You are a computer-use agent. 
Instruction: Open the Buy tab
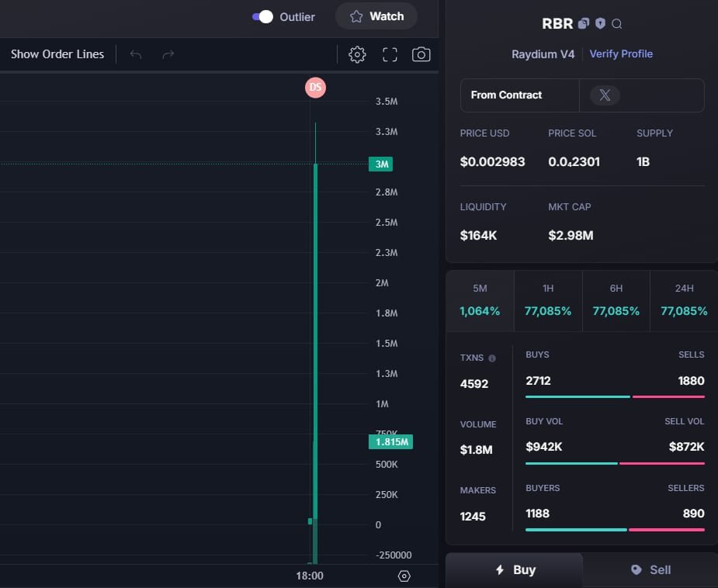click(514, 570)
